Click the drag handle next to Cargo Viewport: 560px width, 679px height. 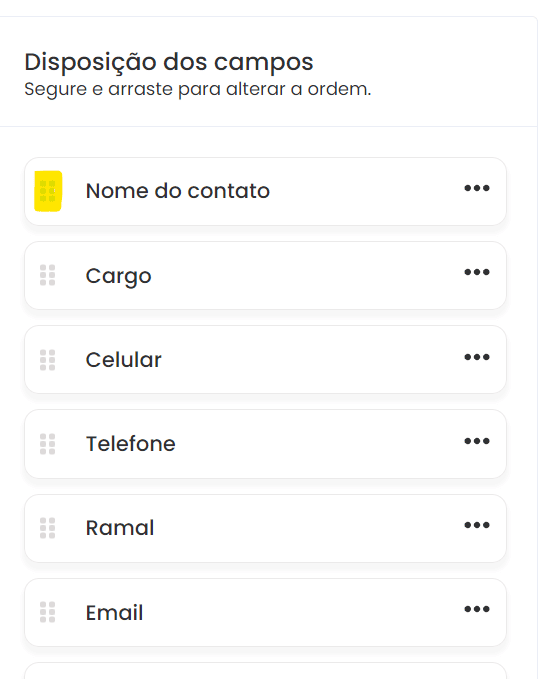click(48, 275)
